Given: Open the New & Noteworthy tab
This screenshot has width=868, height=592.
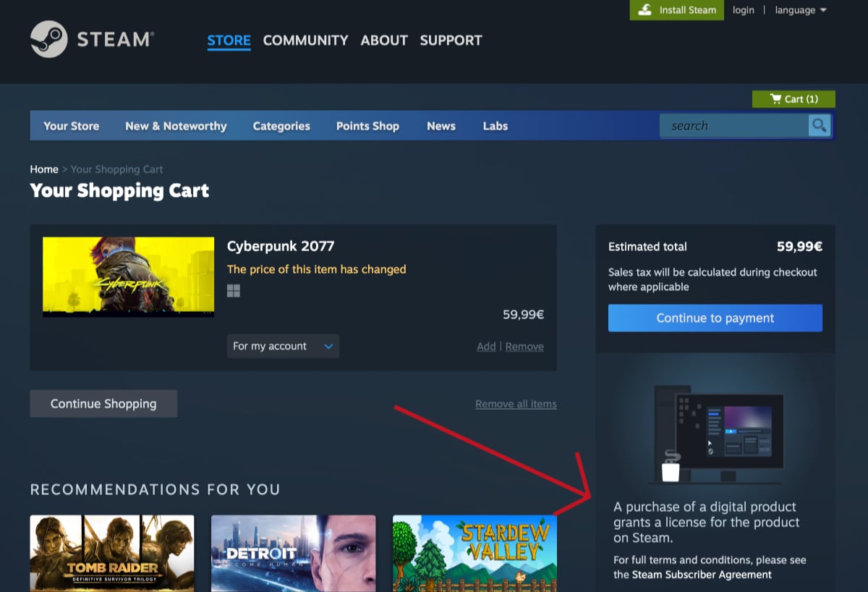Looking at the screenshot, I should coord(176,126).
